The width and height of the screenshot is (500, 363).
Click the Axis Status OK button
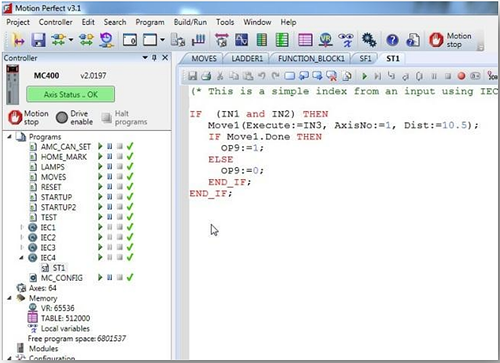tap(71, 94)
